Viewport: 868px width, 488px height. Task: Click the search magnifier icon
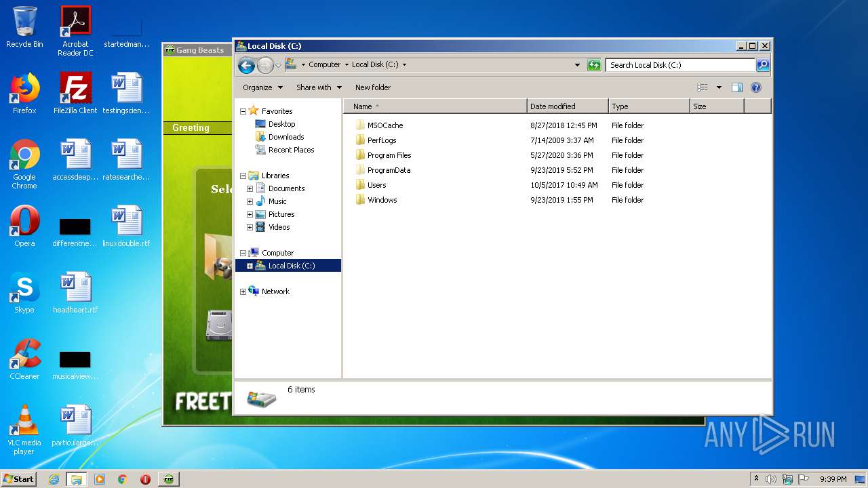click(x=763, y=65)
